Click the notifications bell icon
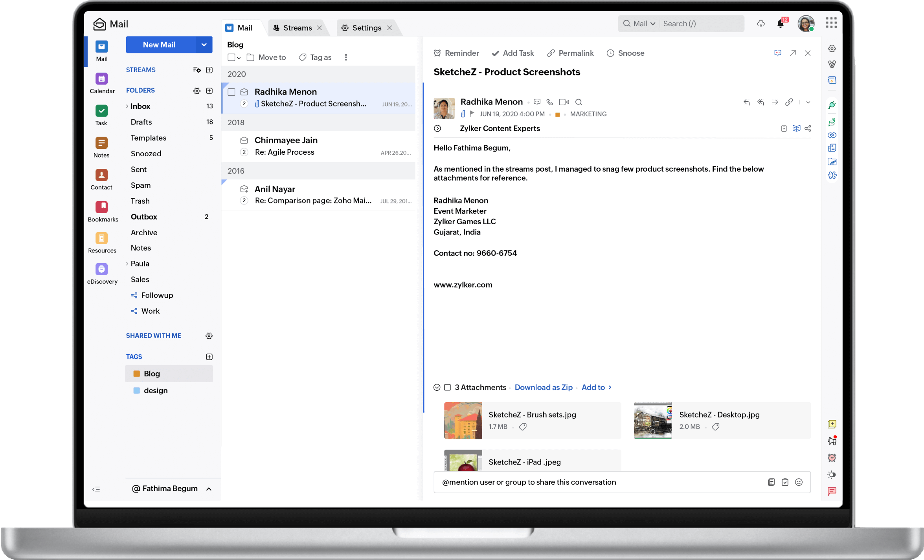The image size is (924, 560). pyautogui.click(x=780, y=24)
